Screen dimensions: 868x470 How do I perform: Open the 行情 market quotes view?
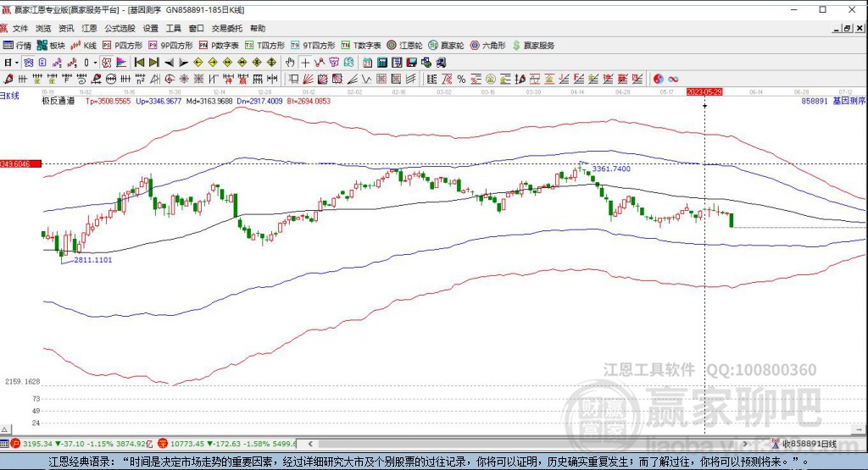click(x=17, y=46)
